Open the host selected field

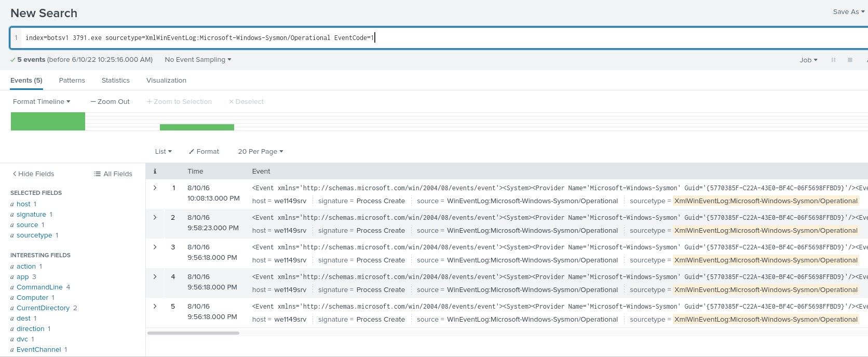point(23,204)
